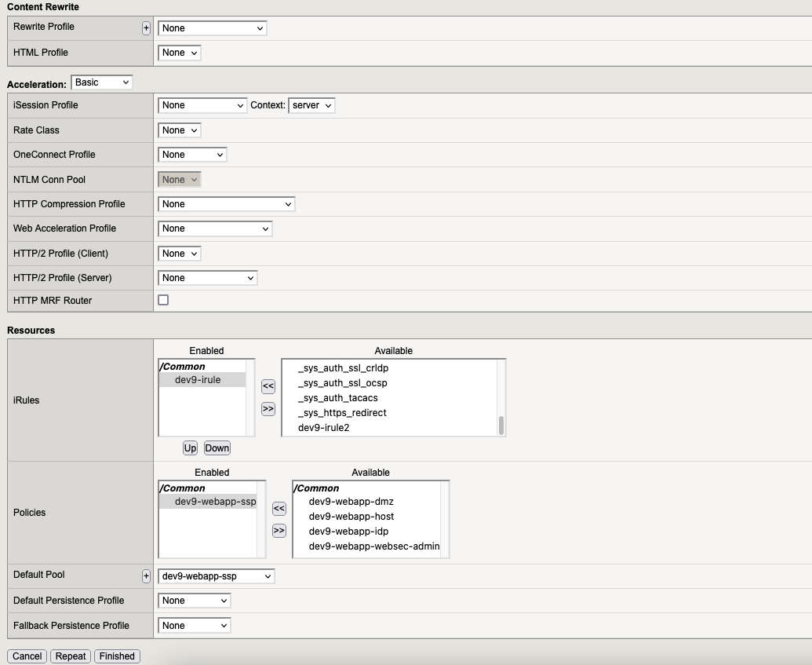Expand the HTTP Compression Profile dropdown

pos(227,204)
